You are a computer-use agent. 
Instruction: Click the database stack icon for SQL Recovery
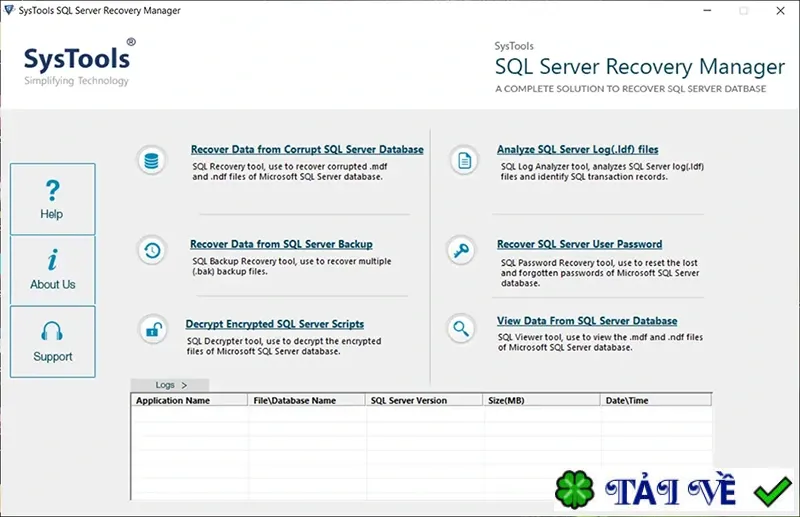click(x=151, y=161)
